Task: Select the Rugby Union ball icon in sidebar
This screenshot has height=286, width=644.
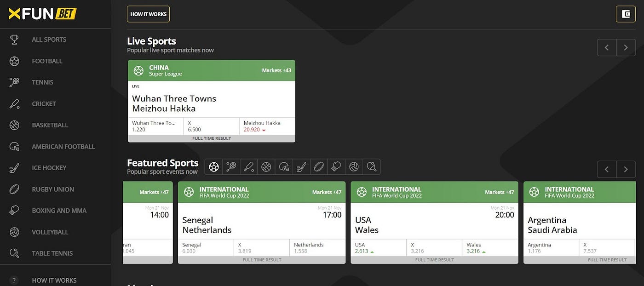Action: 14,189
